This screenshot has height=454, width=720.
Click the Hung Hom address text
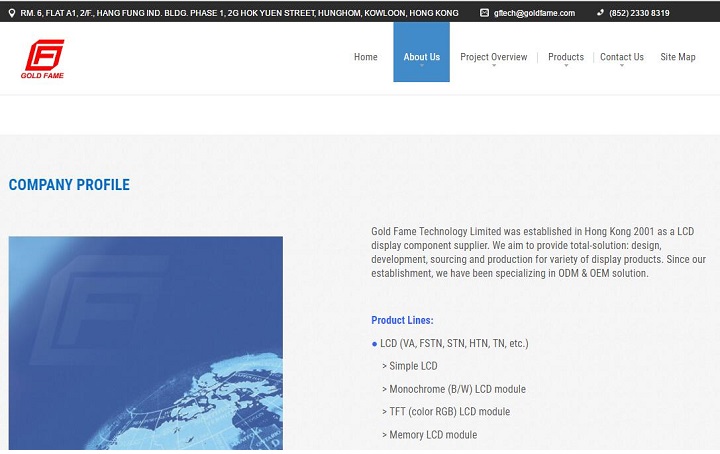(x=239, y=13)
